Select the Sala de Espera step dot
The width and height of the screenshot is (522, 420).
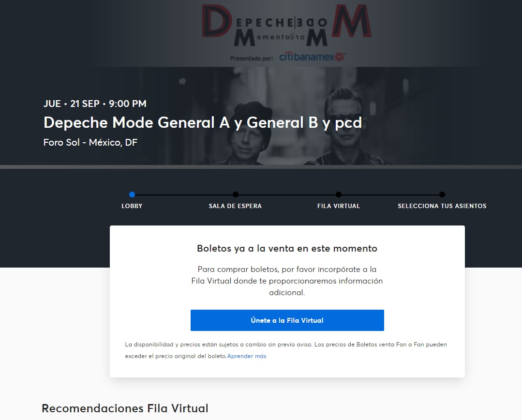(235, 195)
